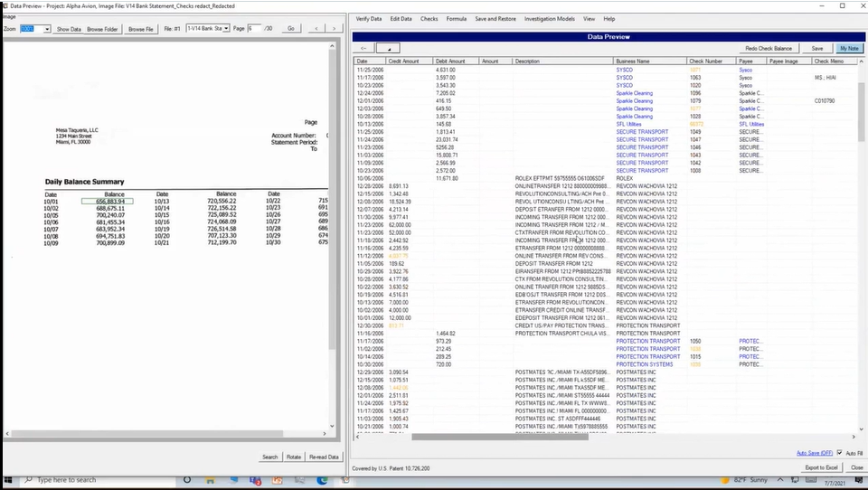Click the Page number input field
This screenshot has height=490, width=868.
coord(254,28)
